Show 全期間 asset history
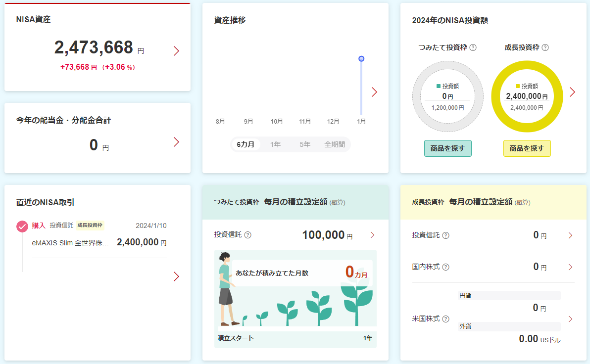 coord(335,144)
